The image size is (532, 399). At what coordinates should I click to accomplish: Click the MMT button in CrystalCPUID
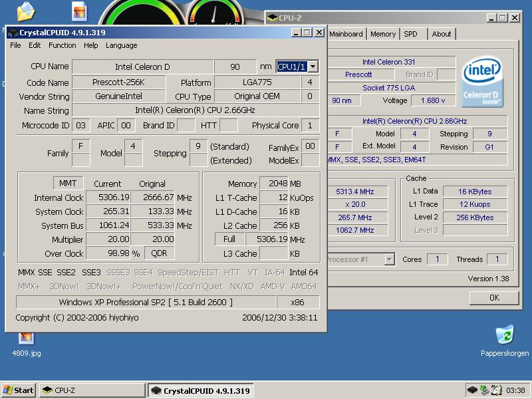[x=68, y=184]
